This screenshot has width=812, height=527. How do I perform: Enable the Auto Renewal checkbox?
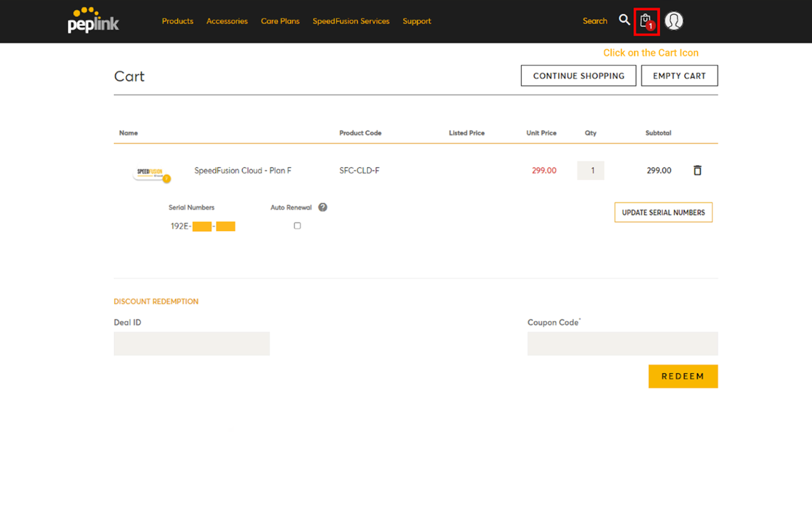(x=297, y=226)
